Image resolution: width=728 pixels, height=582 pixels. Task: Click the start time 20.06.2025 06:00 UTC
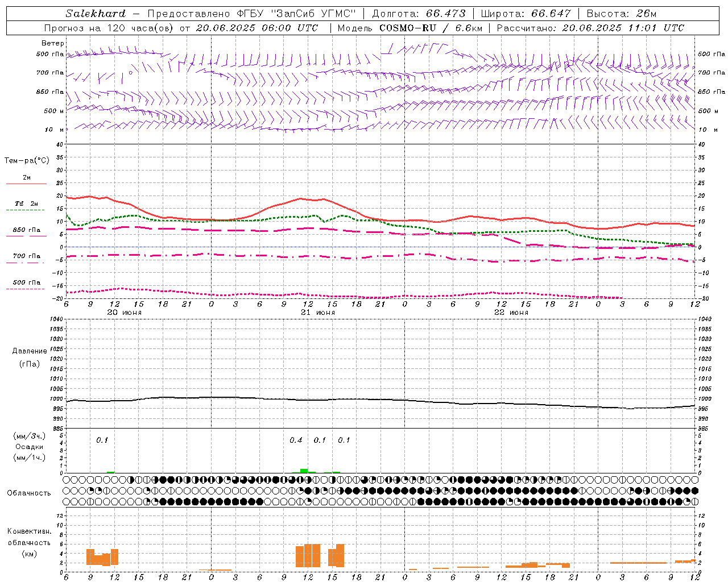256,28
